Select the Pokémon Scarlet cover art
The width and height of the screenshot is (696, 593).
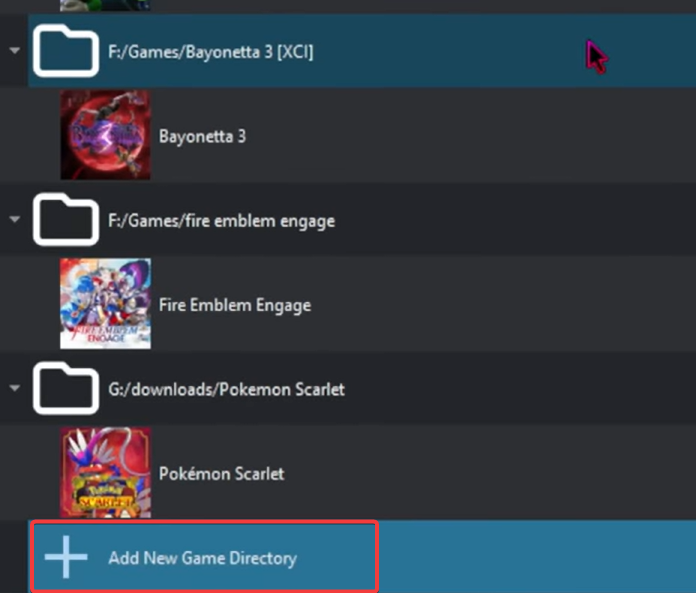105,472
